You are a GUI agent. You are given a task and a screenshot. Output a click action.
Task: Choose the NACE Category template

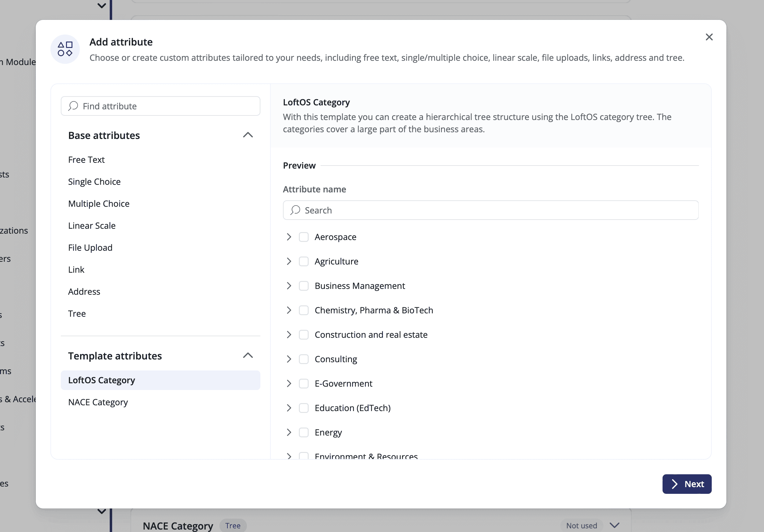click(98, 402)
